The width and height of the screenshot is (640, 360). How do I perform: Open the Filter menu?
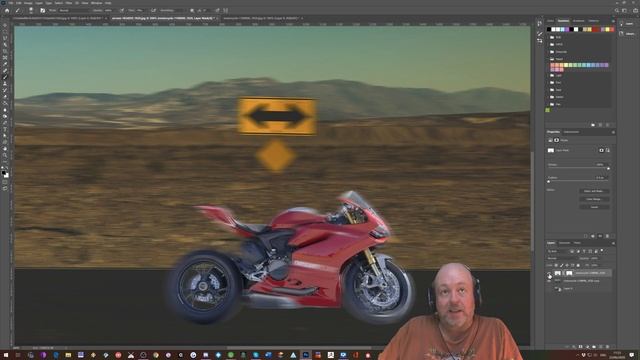pos(69,3)
